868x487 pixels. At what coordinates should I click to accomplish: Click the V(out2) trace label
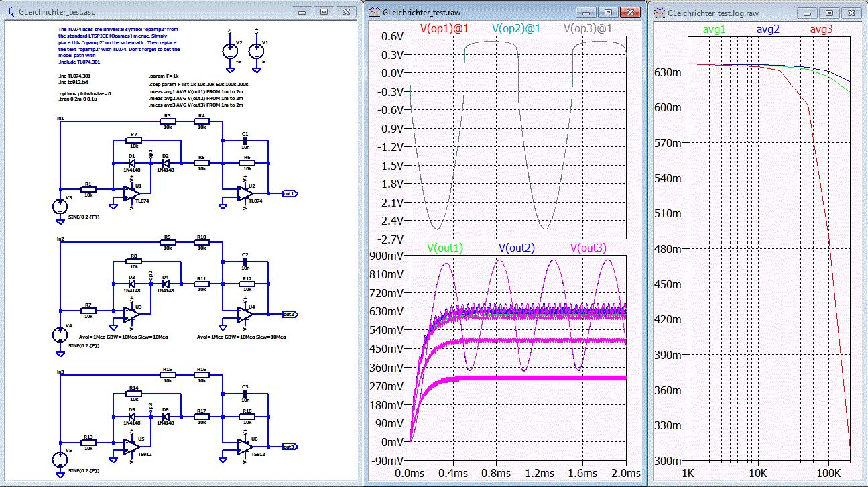pos(516,248)
